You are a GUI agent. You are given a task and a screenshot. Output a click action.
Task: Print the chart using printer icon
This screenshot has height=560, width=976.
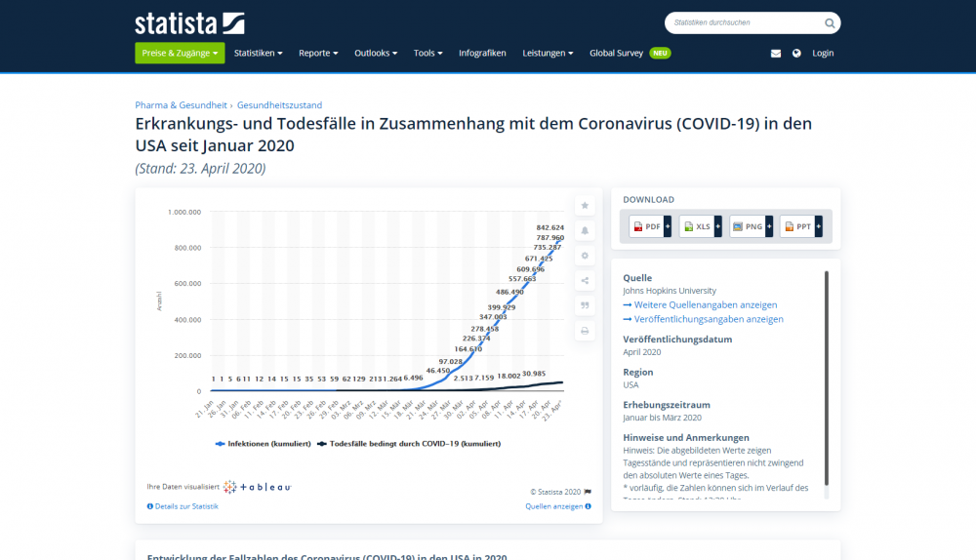tap(585, 331)
